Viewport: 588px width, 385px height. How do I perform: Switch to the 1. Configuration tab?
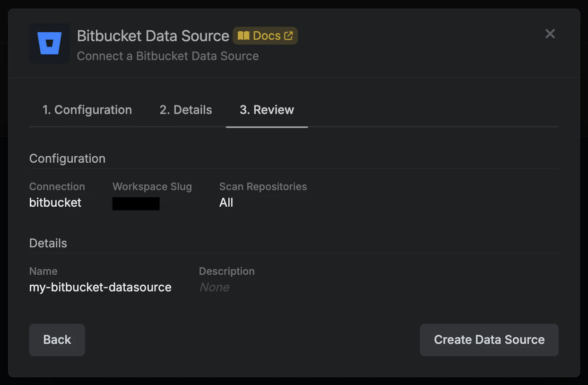point(87,110)
